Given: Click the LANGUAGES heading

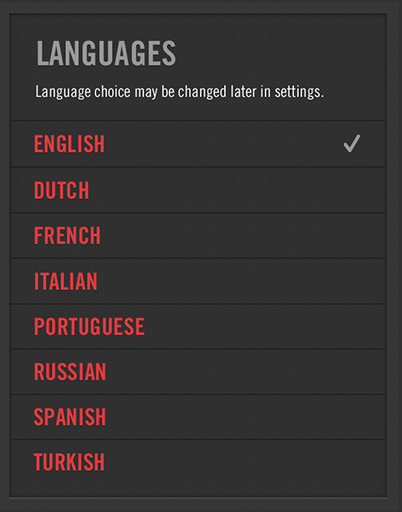Looking at the screenshot, I should 106,53.
